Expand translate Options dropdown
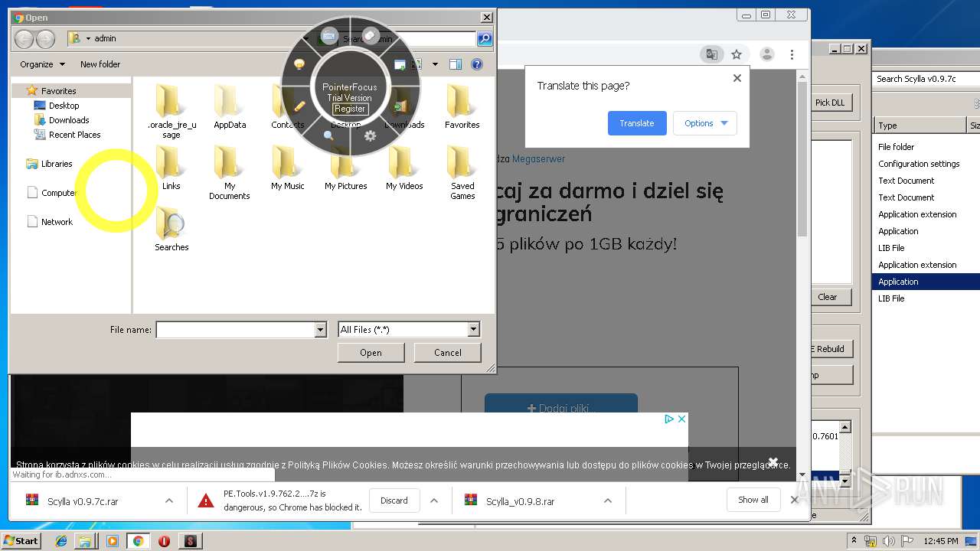The width and height of the screenshot is (980, 551). pyautogui.click(x=705, y=123)
